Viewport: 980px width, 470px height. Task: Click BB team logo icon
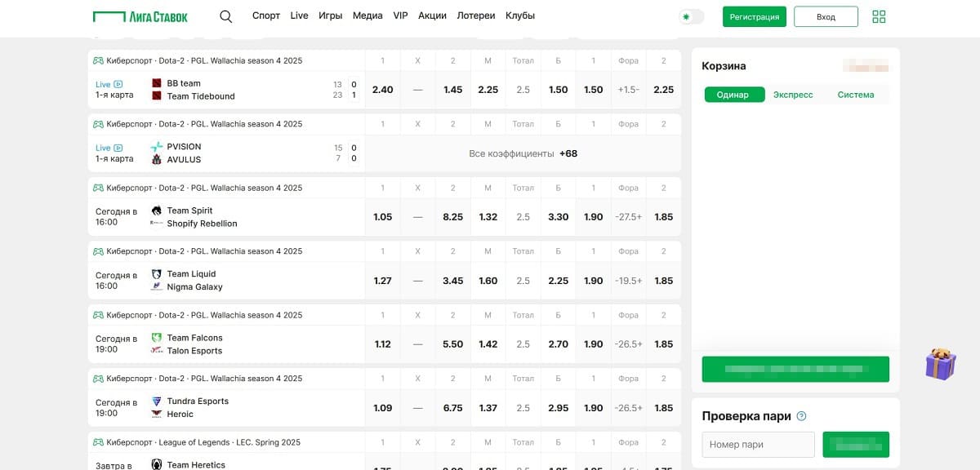point(157,83)
